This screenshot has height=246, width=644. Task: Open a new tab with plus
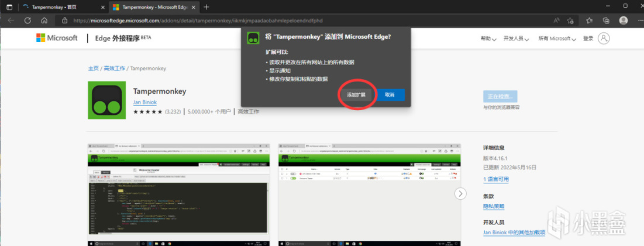point(206,7)
